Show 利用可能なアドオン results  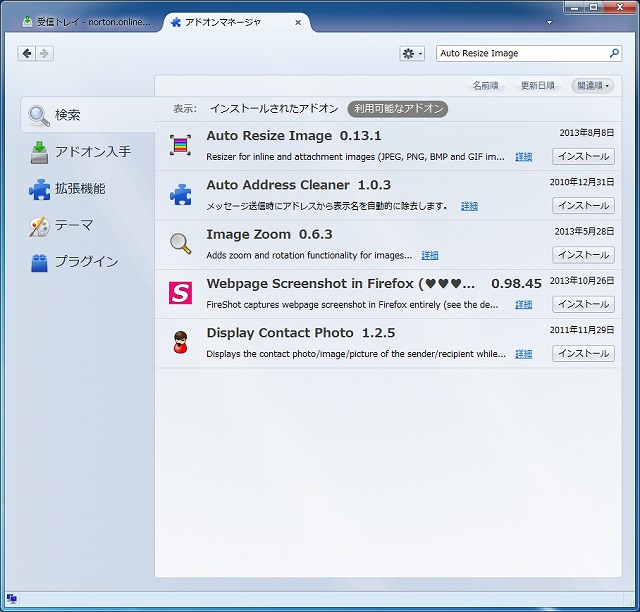pyautogui.click(x=398, y=109)
